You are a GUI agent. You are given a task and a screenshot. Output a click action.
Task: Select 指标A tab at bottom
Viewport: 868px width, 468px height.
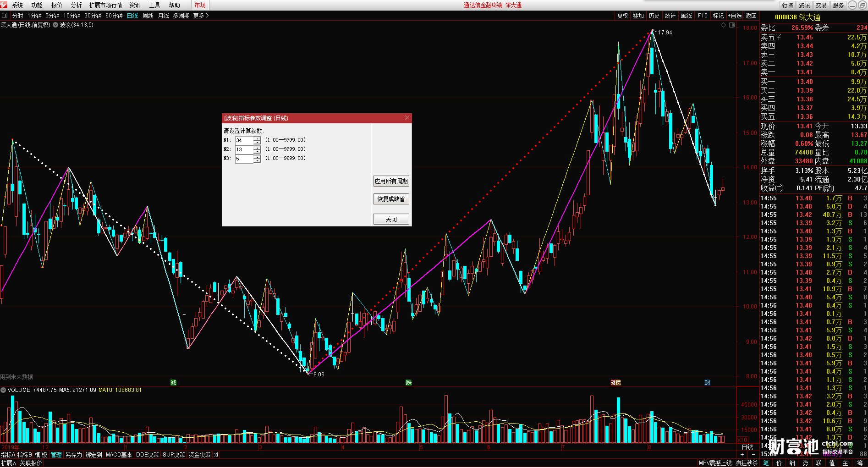[x=8, y=455]
